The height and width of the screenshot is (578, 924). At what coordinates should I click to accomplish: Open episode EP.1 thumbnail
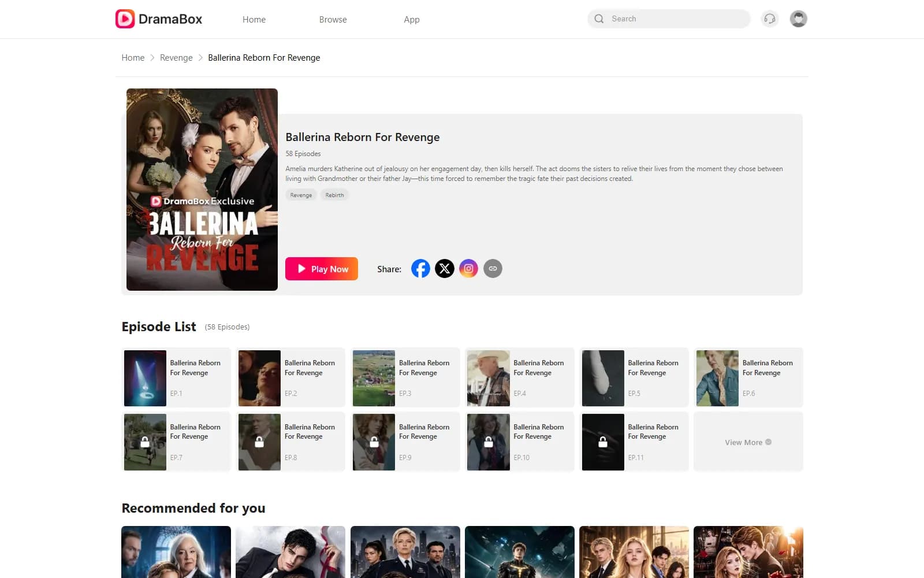[145, 378]
